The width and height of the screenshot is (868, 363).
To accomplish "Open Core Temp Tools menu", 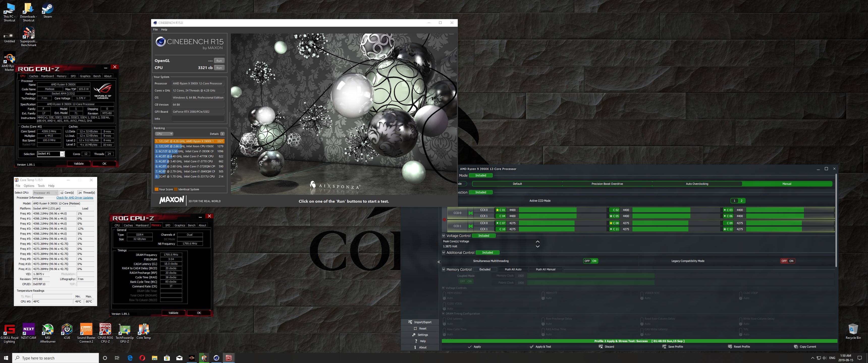I will point(41,186).
